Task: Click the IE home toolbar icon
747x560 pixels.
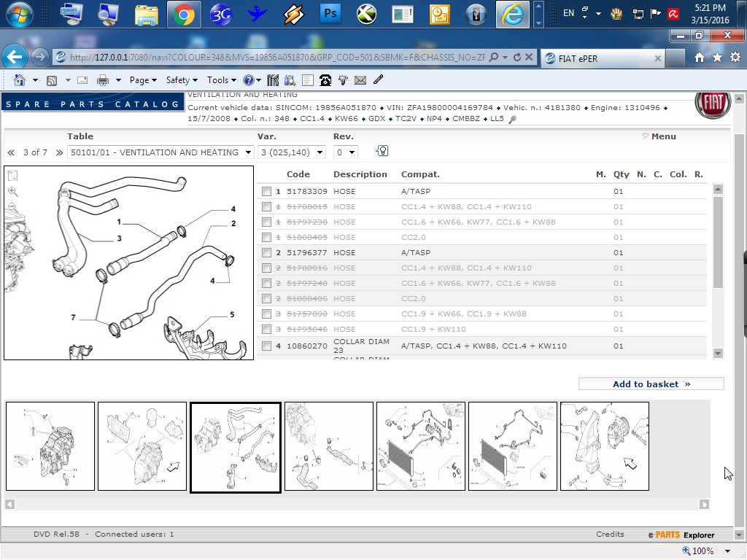Action: tap(20, 80)
